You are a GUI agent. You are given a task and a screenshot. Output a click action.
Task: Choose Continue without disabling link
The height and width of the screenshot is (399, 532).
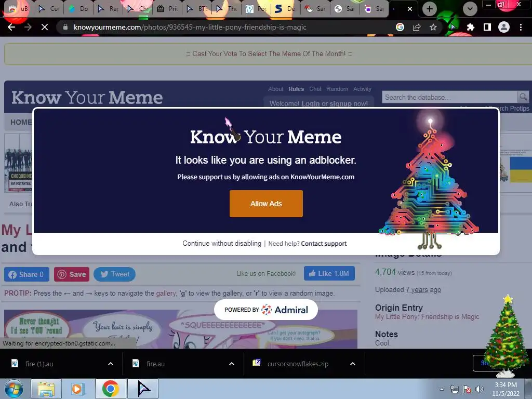[222, 243]
